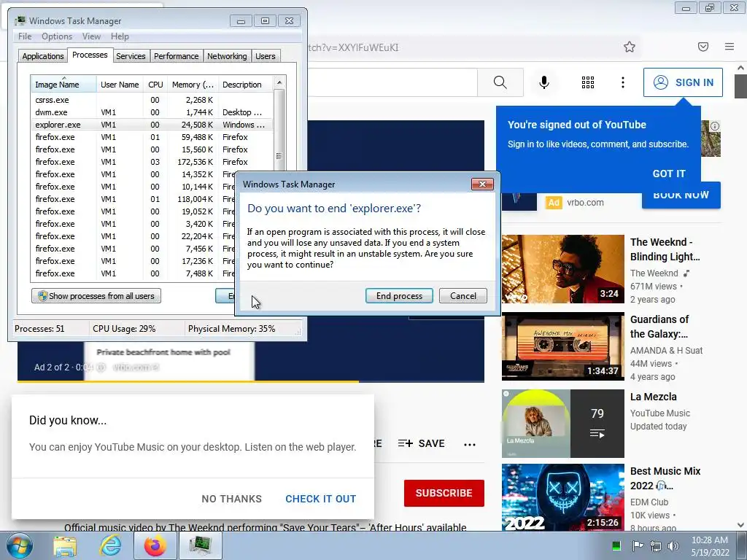This screenshot has width=747, height=560.
Task: Close the end-process confirmation dialog
Action: coord(482,184)
